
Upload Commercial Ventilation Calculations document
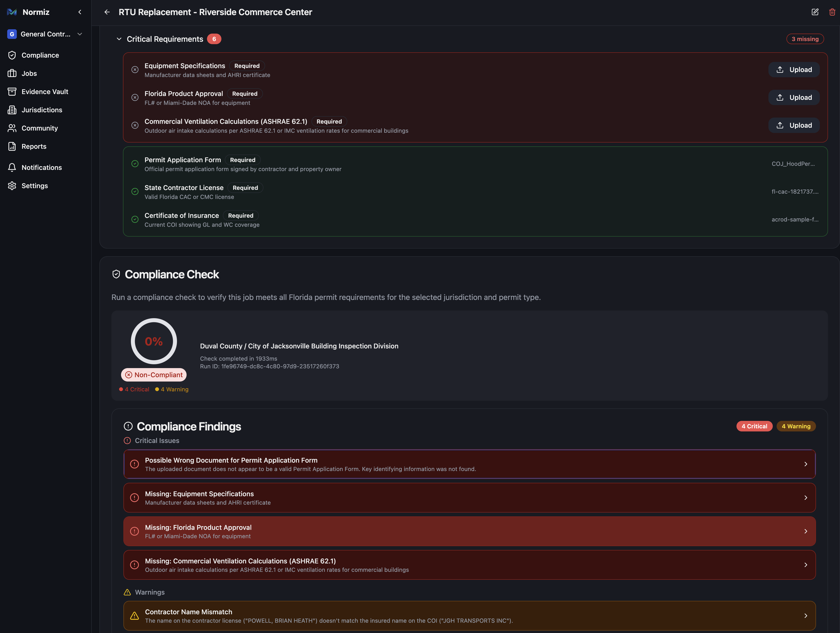coord(794,125)
